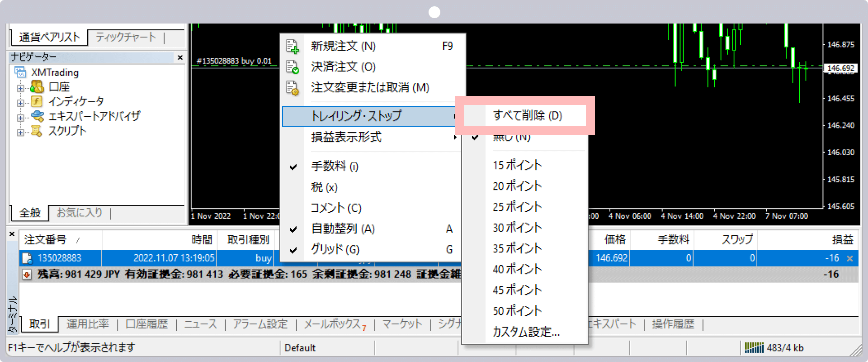
Task: Click the order icon beside 135028883
Action: click(x=27, y=258)
